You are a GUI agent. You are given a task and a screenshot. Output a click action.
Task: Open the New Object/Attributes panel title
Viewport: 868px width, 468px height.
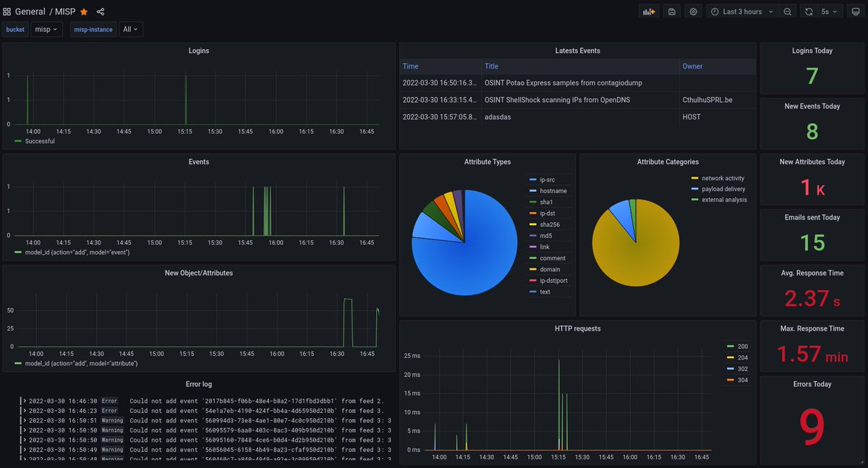(199, 273)
